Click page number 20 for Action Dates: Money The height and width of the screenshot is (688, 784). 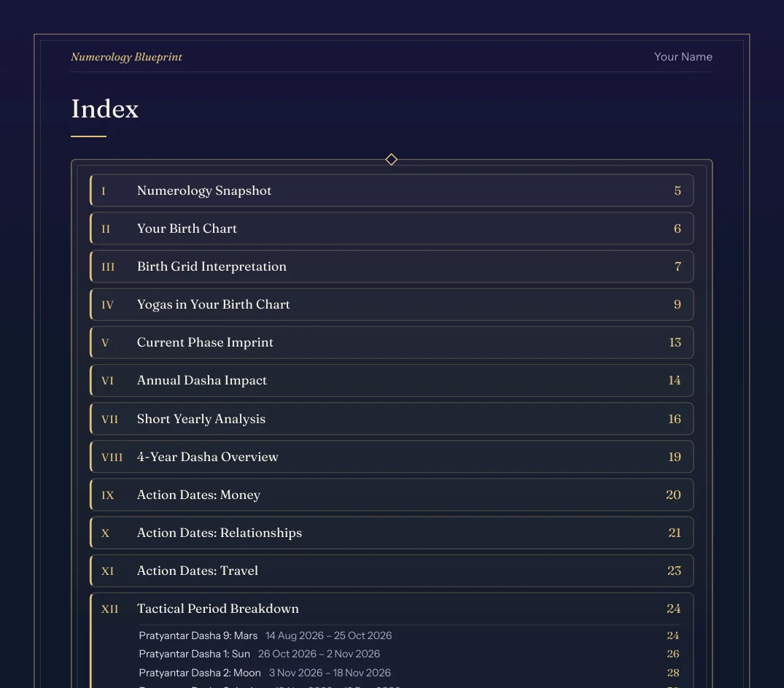point(673,495)
